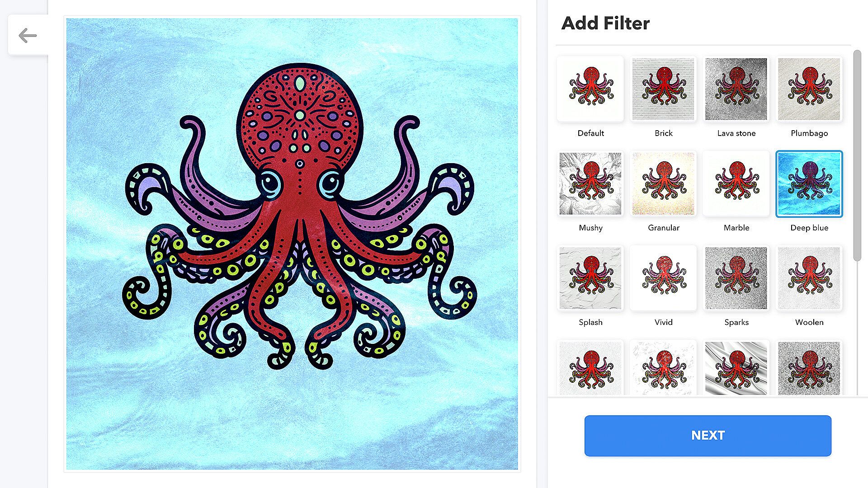868x488 pixels.
Task: Click the filter list vertical scrollbar
Action: point(857,155)
